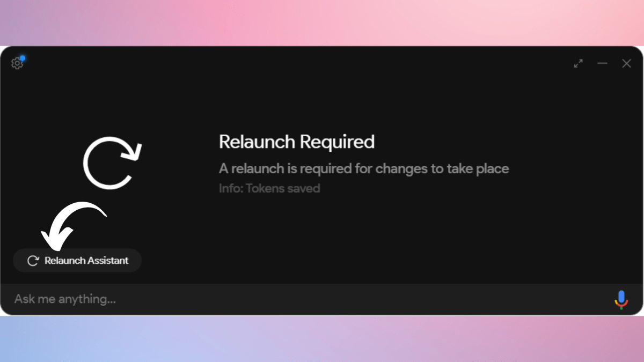Click the top title bar between gear and expand
This screenshot has width=644, height=362.
click(295, 63)
